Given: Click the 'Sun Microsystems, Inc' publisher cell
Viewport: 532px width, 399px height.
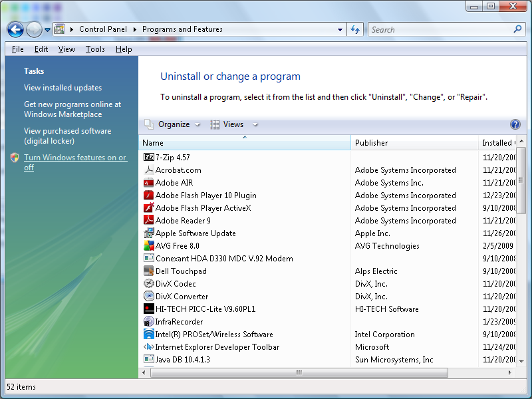Looking at the screenshot, I should (x=394, y=360).
